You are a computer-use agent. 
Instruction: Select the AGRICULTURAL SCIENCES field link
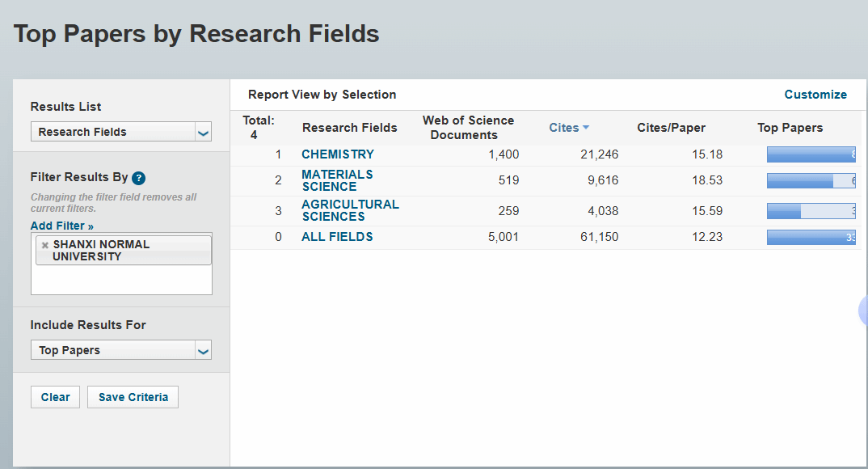tap(350, 210)
